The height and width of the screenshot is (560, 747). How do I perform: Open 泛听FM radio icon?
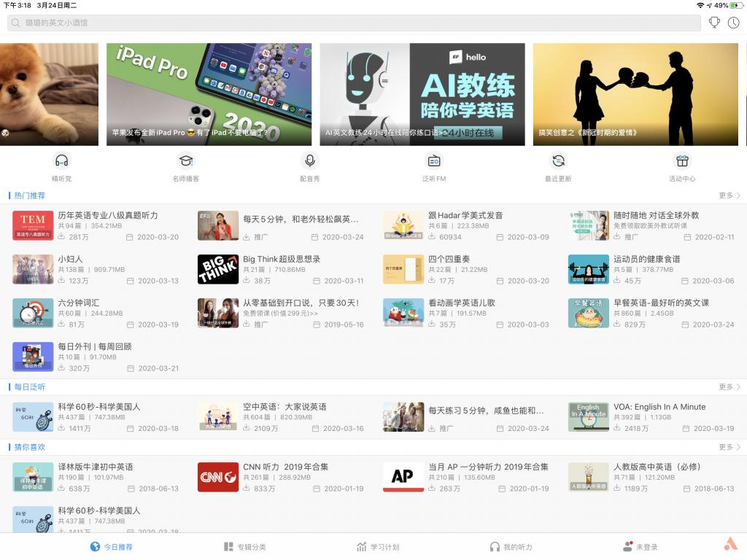pos(434,161)
